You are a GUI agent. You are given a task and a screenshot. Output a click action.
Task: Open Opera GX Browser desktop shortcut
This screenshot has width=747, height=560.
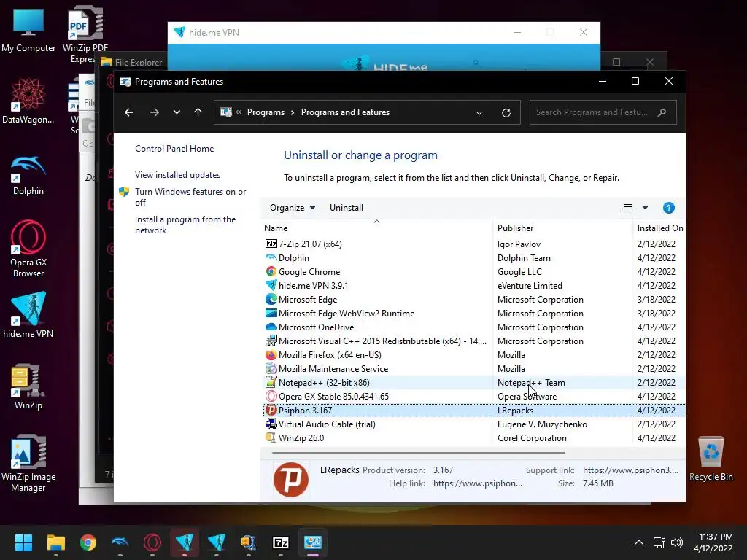28,249
